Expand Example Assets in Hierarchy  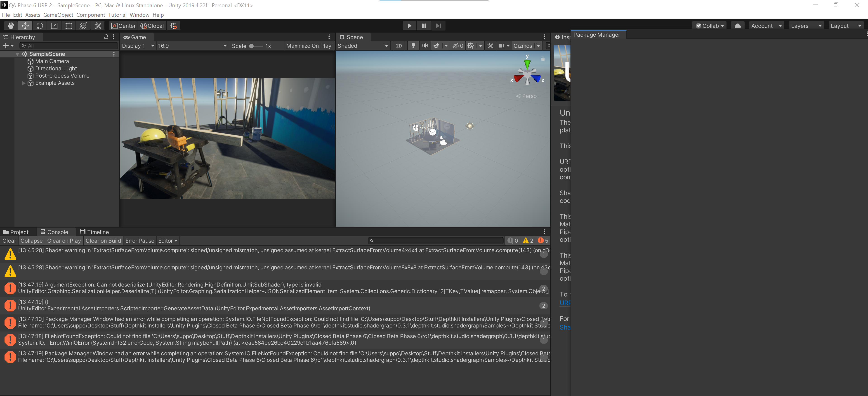(x=24, y=83)
